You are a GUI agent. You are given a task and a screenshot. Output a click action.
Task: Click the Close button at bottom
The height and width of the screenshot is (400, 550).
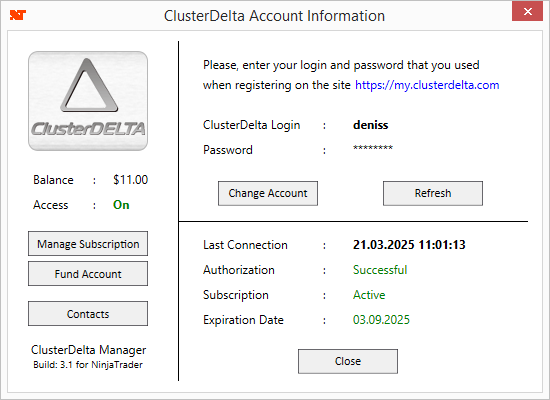click(348, 361)
